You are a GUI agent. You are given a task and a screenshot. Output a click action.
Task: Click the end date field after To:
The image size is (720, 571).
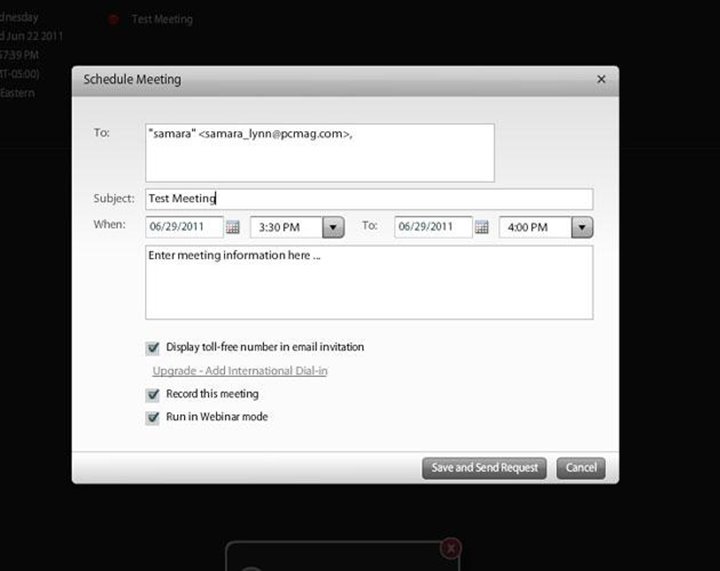click(433, 227)
